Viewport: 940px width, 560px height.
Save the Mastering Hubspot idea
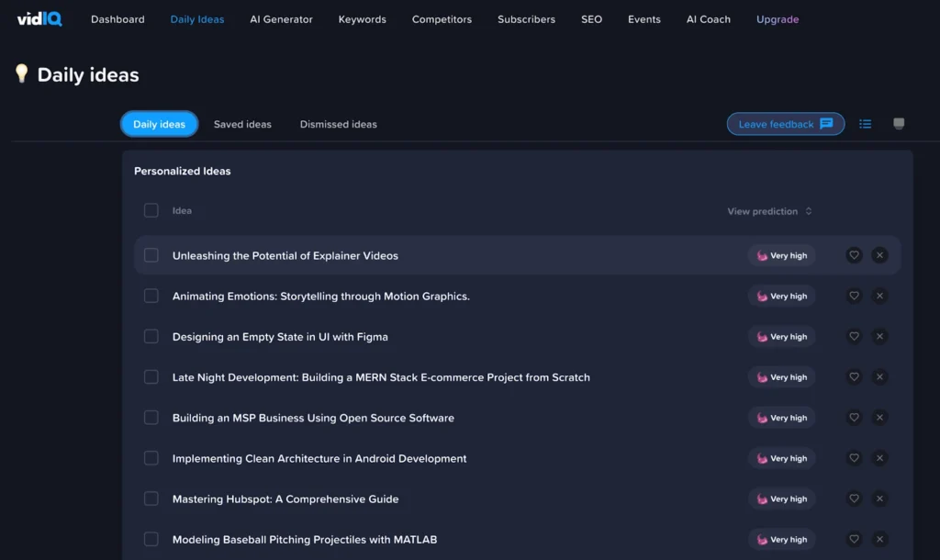point(854,498)
